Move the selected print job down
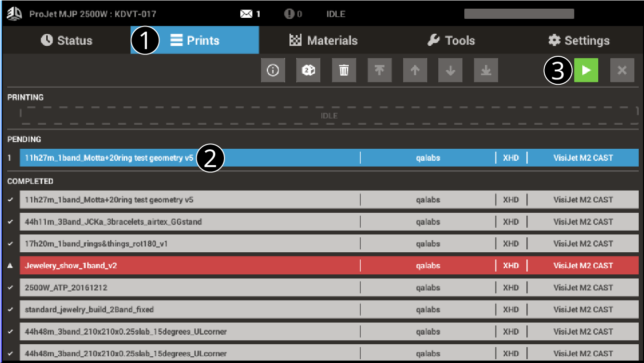The image size is (644, 363). pyautogui.click(x=450, y=70)
